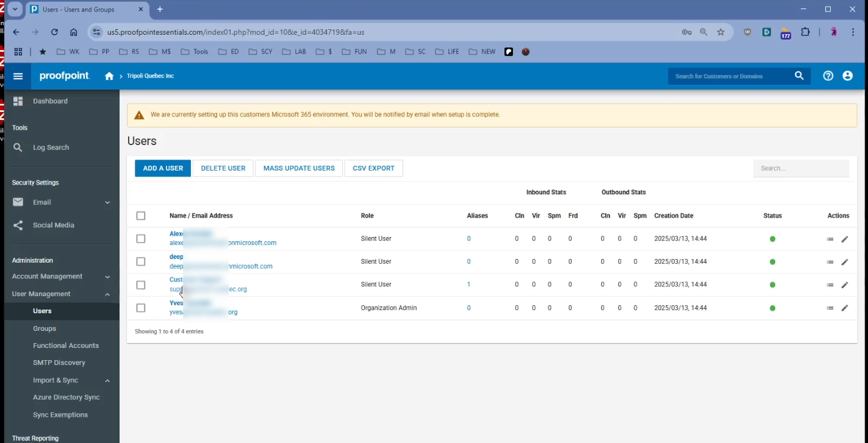Screen dimensions: 868x443
Task: Expand the Email section chevron
Action: click(x=107, y=202)
